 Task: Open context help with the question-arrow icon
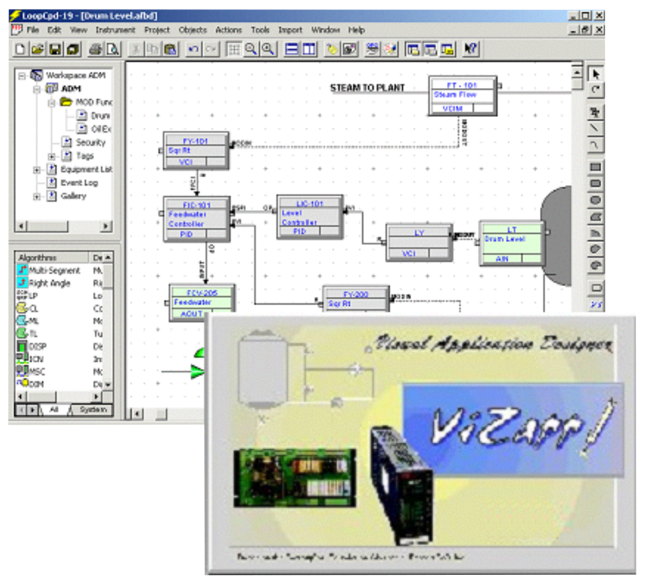pos(470,49)
